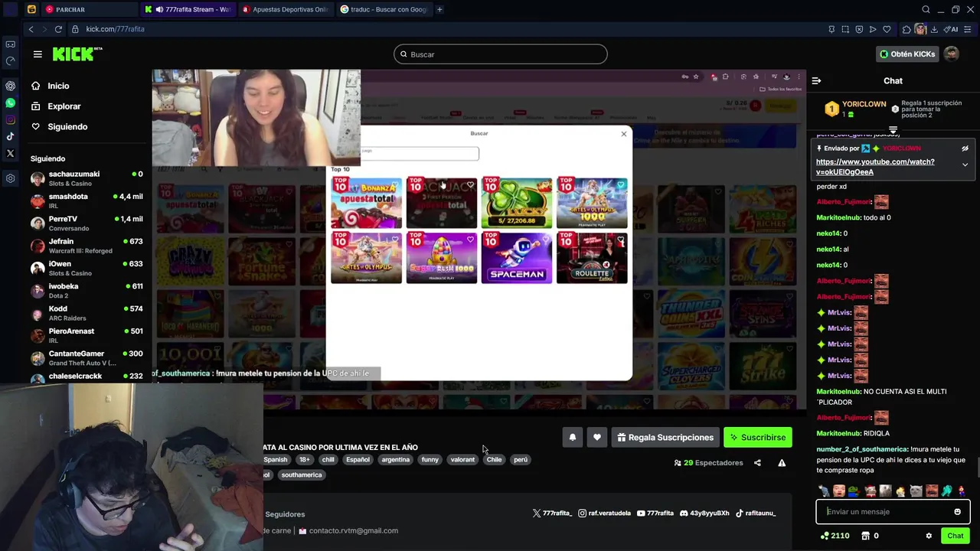Image resolution: width=980 pixels, height=551 pixels.
Task: Open X (Twitter) in browser sidebar
Action: click(10, 153)
